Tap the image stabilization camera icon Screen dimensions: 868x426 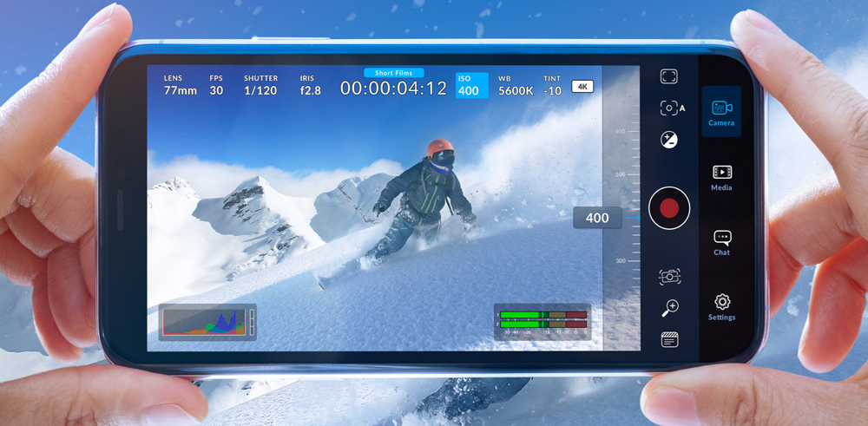coord(669,276)
